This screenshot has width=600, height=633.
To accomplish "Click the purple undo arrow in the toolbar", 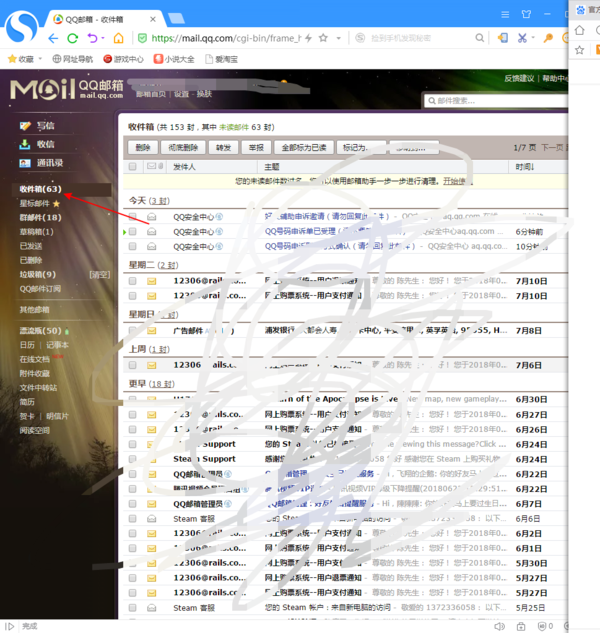I will tap(92, 38).
